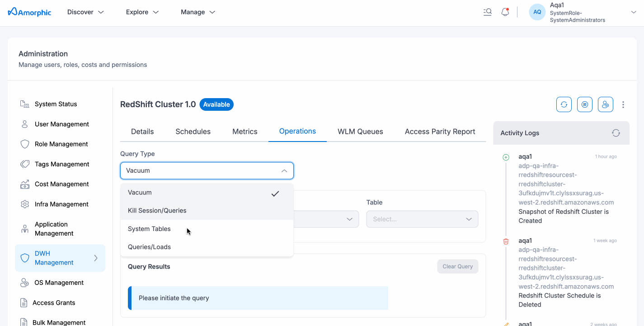The height and width of the screenshot is (326, 644).
Task: Click the System Status sidebar icon
Action: [25, 104]
